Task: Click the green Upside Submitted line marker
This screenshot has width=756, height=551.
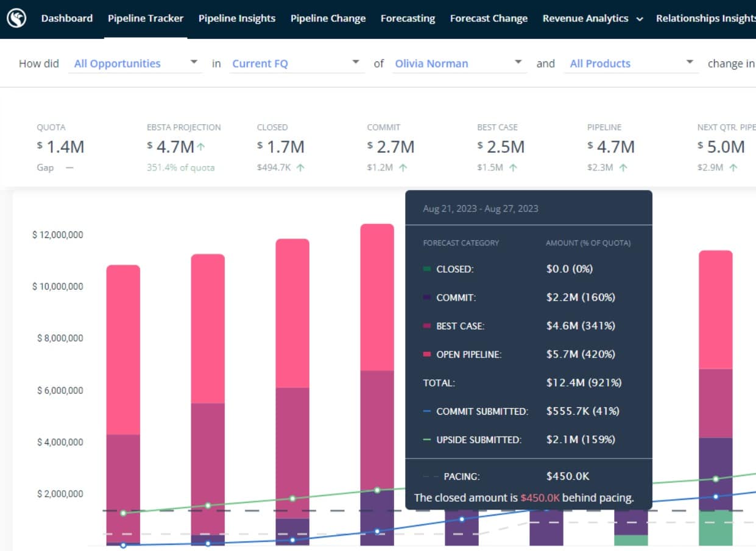Action: [427, 440]
